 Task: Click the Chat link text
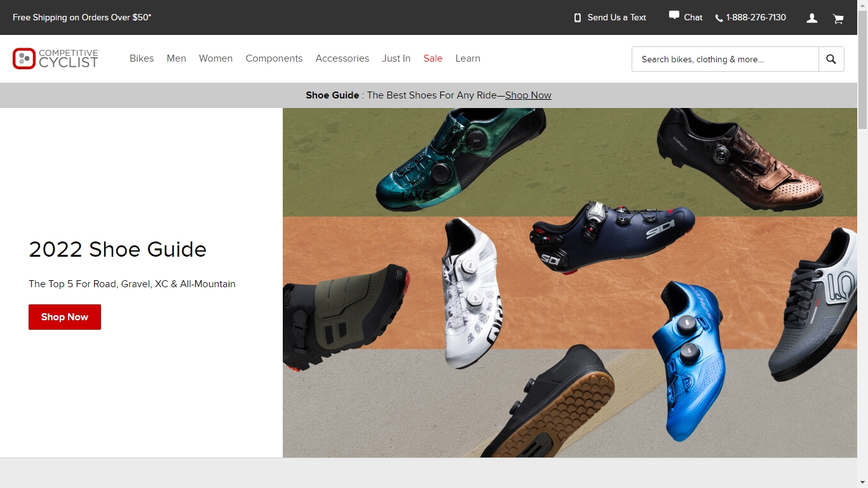pyautogui.click(x=693, y=18)
